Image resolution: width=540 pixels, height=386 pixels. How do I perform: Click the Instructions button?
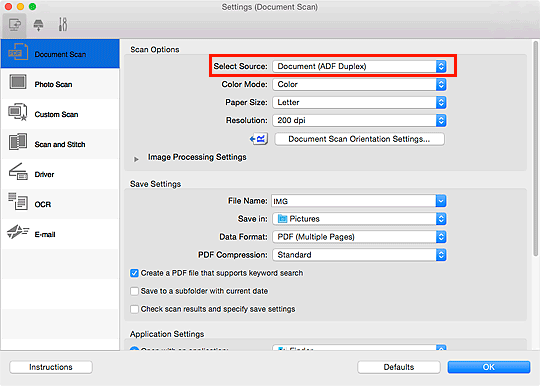coord(51,367)
